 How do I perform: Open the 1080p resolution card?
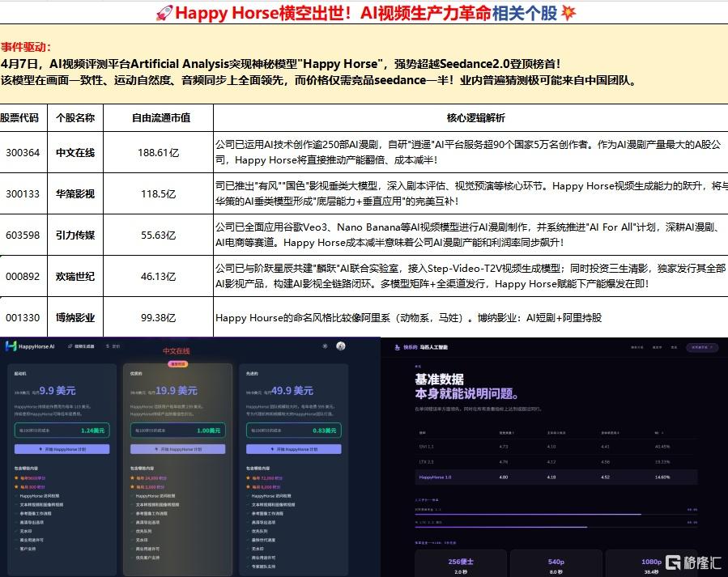(651, 563)
